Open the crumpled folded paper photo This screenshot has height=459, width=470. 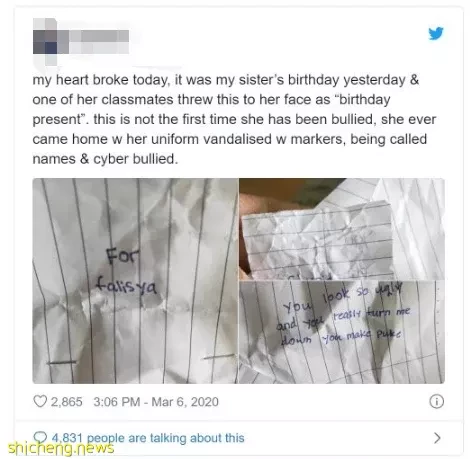342,229
